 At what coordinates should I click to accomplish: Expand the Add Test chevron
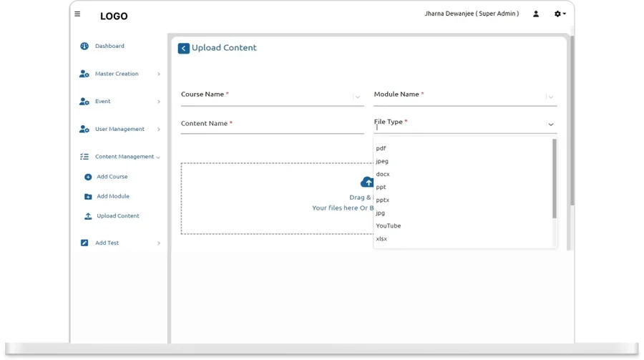(159, 243)
